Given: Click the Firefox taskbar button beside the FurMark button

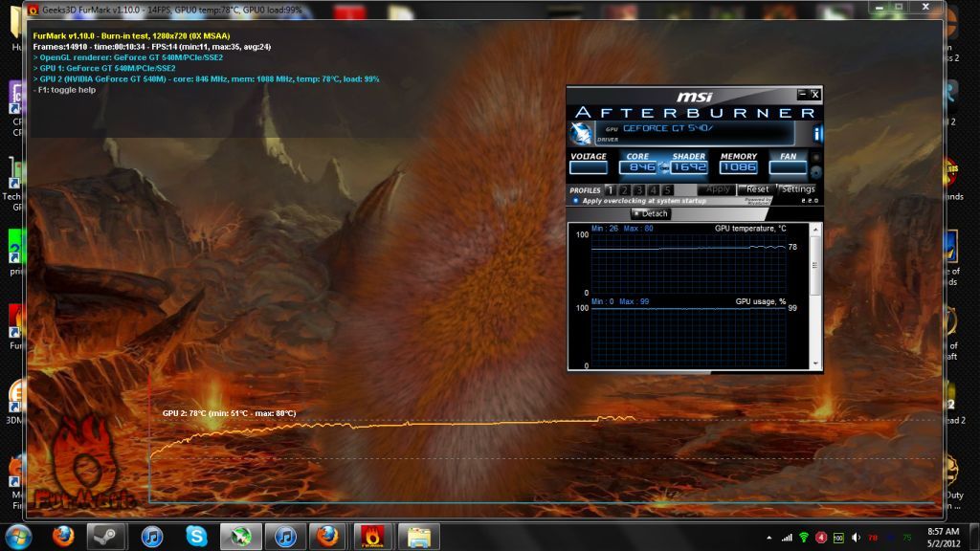Looking at the screenshot, I should [327, 537].
